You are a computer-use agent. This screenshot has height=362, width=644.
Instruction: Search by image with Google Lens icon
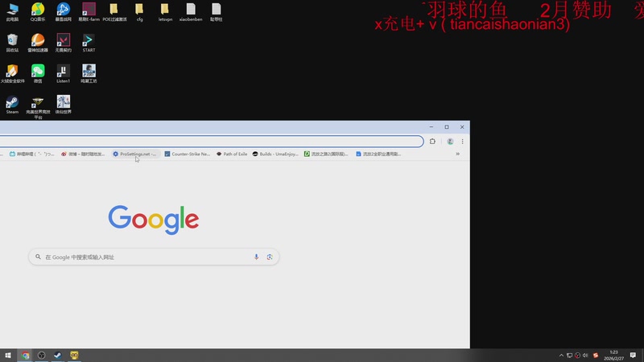270,257
